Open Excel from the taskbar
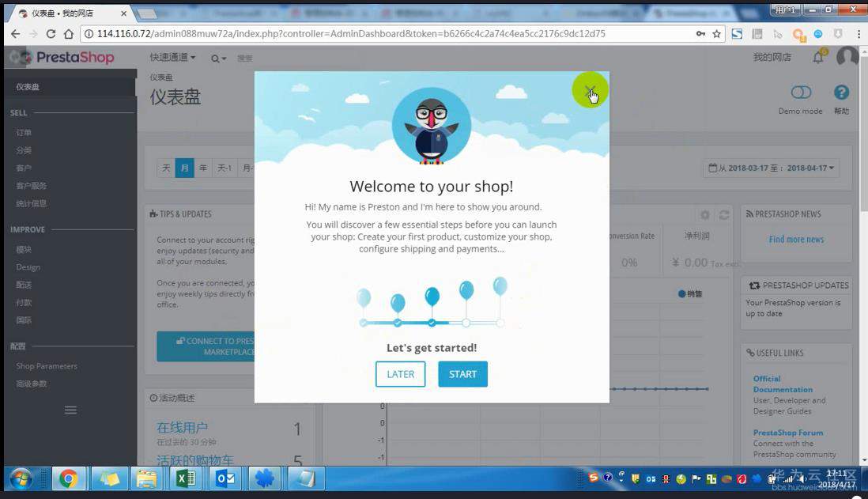This screenshot has width=868, height=499. pyautogui.click(x=186, y=479)
